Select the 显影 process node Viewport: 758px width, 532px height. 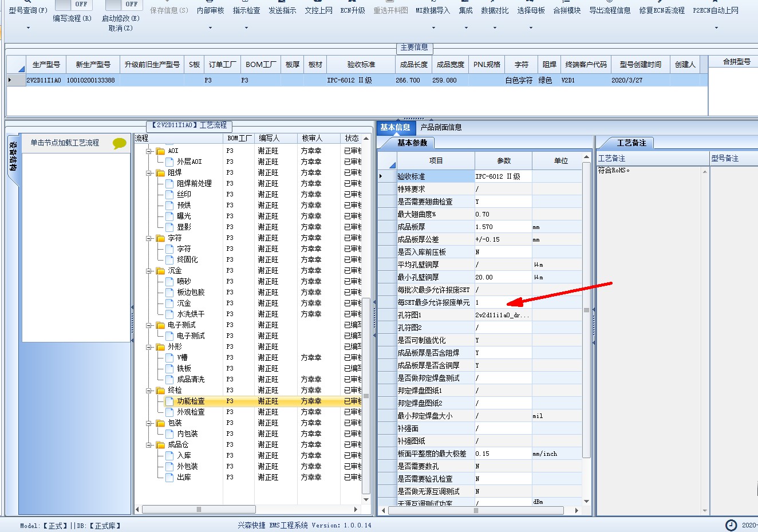click(x=184, y=227)
